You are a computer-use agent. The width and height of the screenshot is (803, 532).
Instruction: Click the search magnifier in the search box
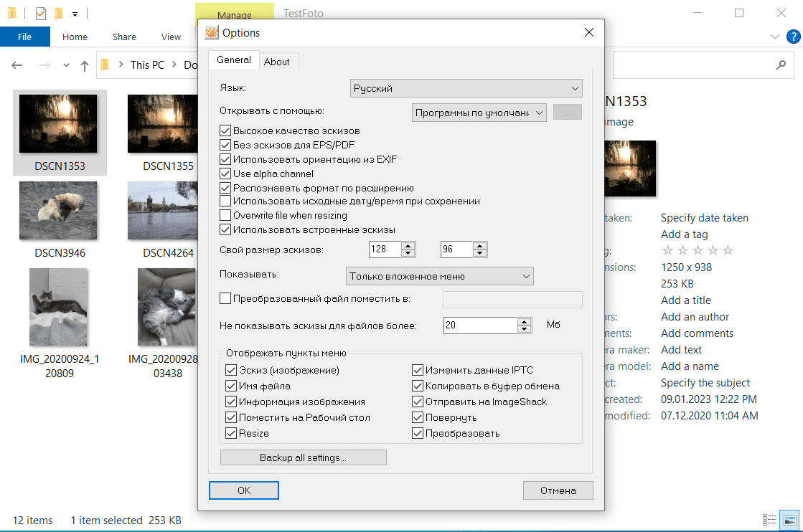(x=781, y=65)
